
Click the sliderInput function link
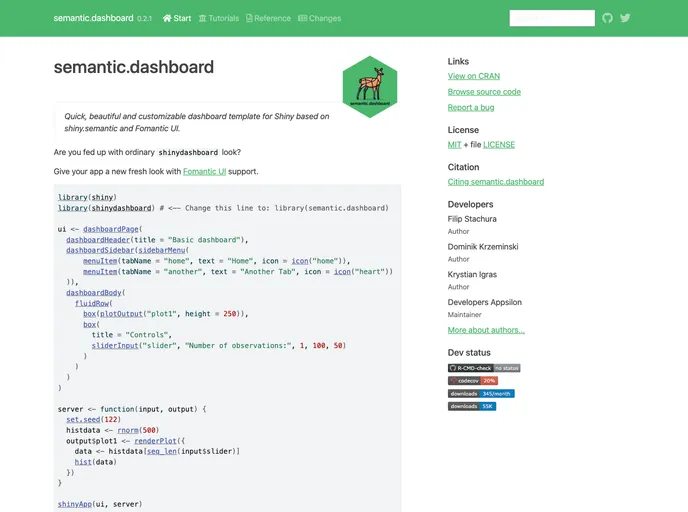click(x=115, y=346)
